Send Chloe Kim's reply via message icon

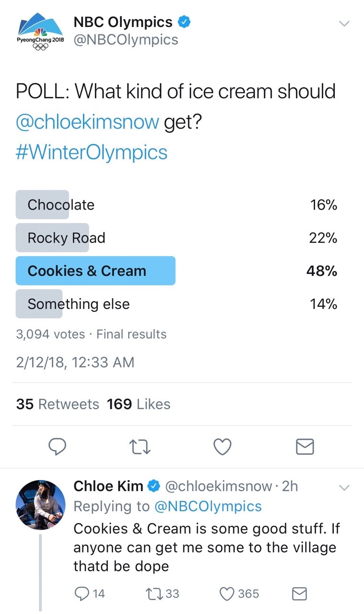coord(299,594)
